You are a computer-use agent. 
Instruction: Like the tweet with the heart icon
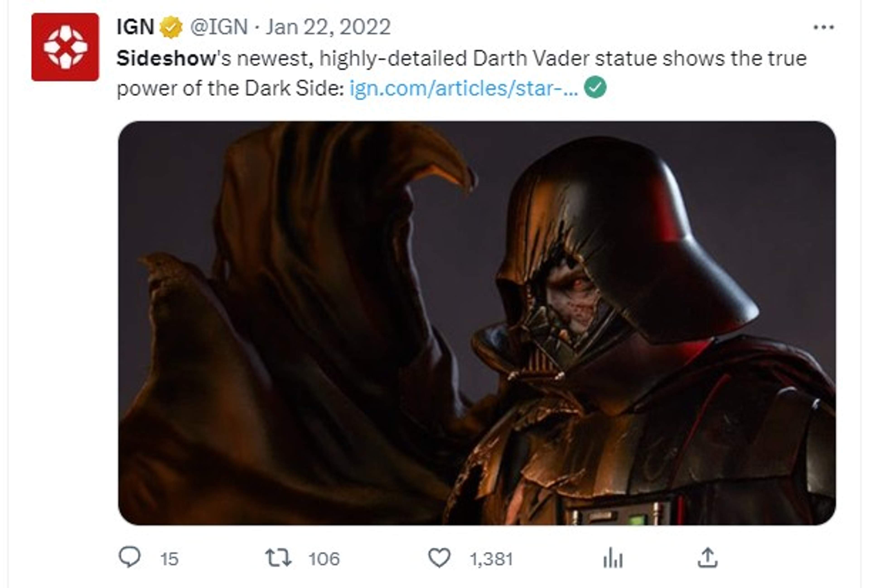[x=439, y=558]
